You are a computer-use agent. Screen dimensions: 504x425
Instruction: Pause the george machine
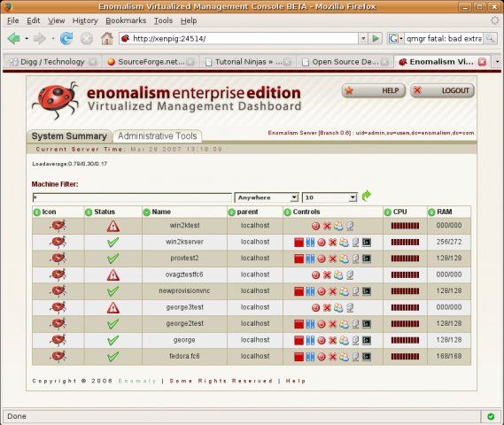[310, 340]
